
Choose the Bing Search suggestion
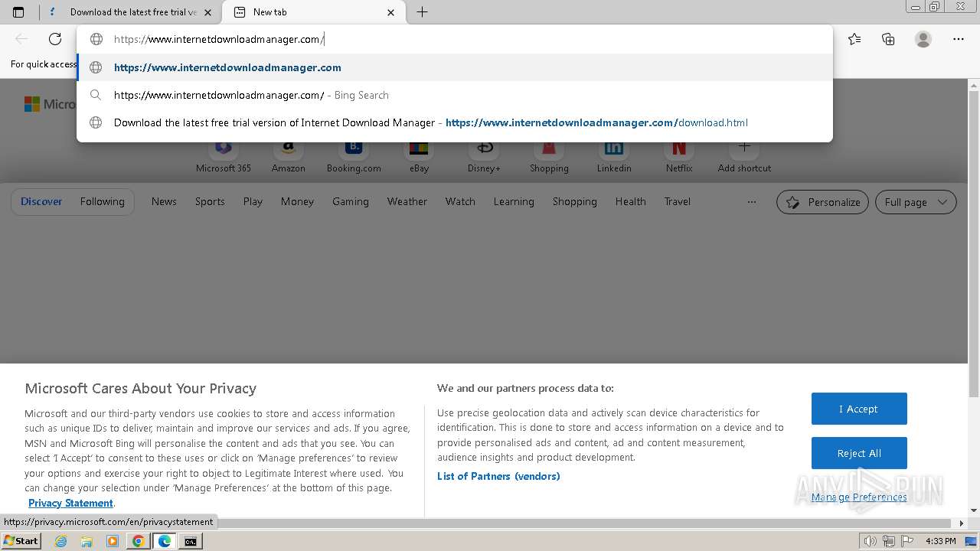click(x=454, y=95)
